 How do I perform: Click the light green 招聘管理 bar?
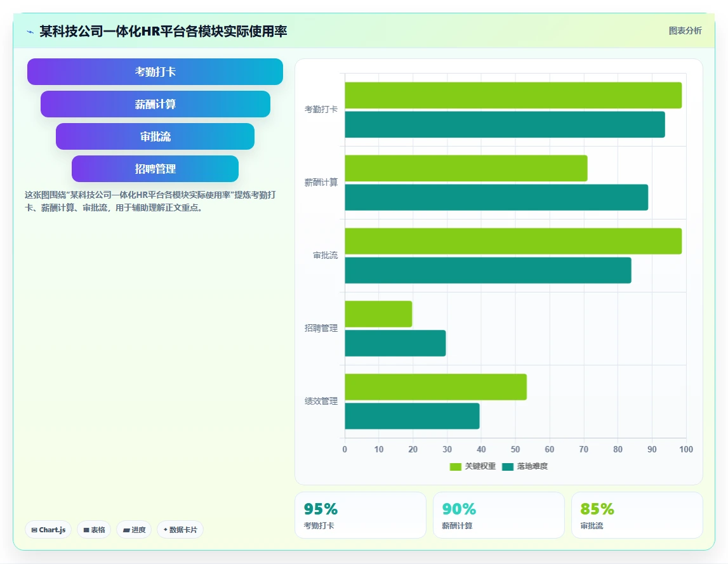378,314
